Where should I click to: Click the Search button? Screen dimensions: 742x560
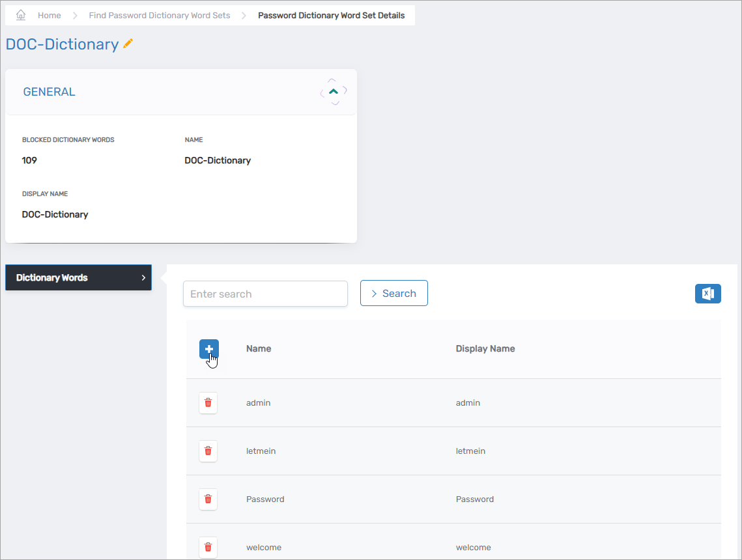coord(393,294)
